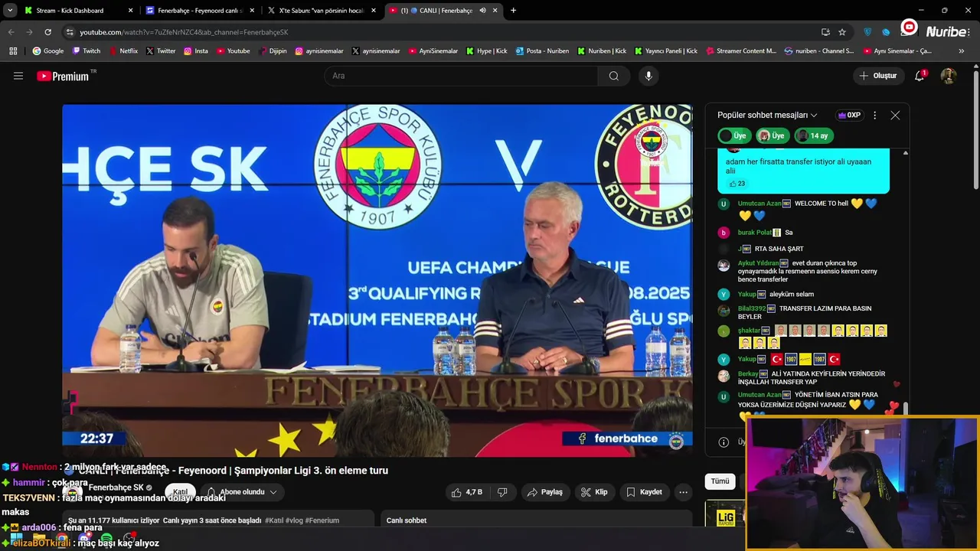The image size is (980, 551).
Task: Install app via address bar icon
Action: 825,32
